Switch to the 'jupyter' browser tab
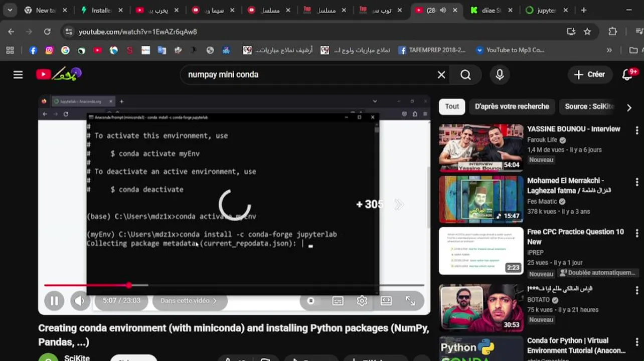This screenshot has width=644, height=361. pyautogui.click(x=548, y=10)
